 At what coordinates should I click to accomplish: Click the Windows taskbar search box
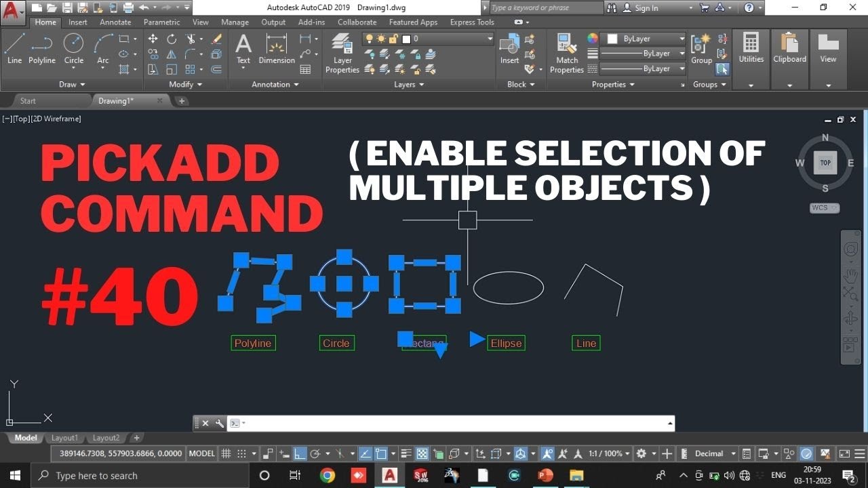click(x=141, y=475)
